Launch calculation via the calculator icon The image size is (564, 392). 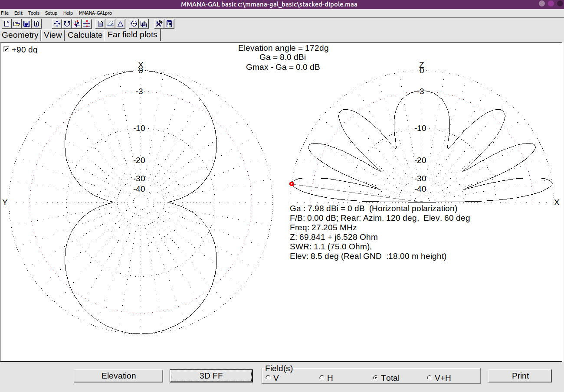(168, 23)
